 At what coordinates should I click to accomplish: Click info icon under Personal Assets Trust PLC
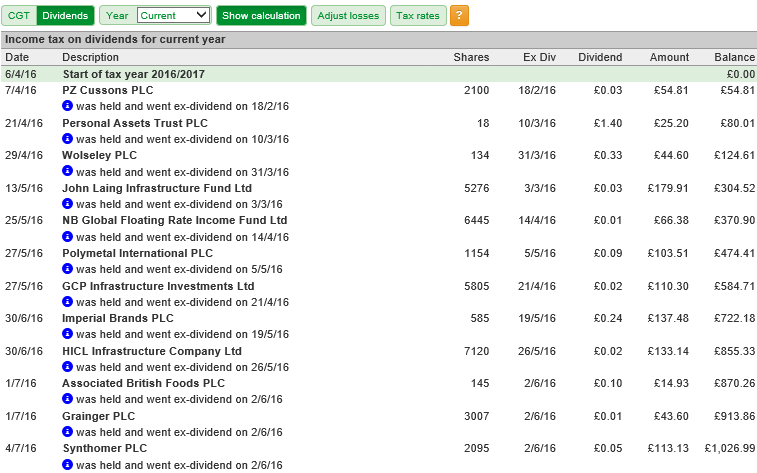pos(68,139)
